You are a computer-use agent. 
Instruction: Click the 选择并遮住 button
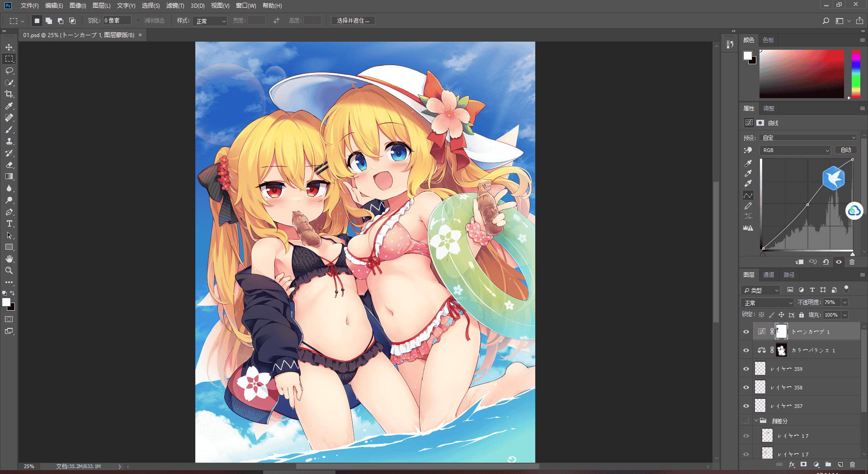pyautogui.click(x=353, y=21)
